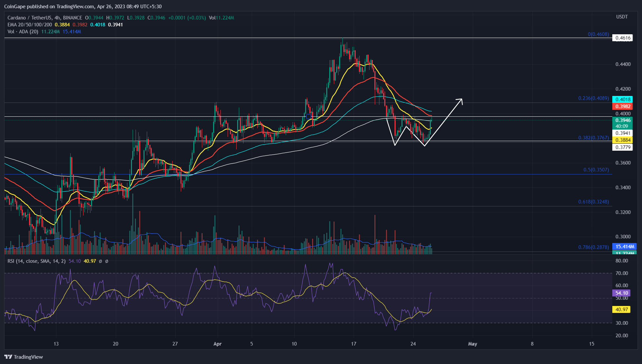Click the red 0.3982 EMA price tag
Viewport: 642px width, 364px height.
(623, 106)
